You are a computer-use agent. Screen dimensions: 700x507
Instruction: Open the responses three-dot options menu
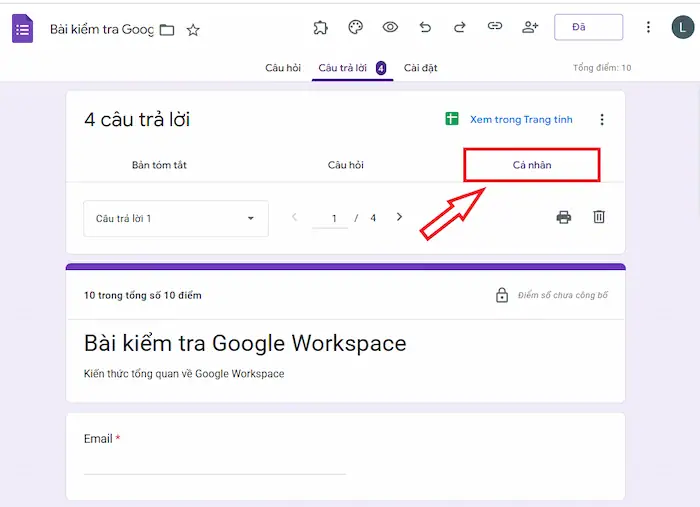(602, 120)
